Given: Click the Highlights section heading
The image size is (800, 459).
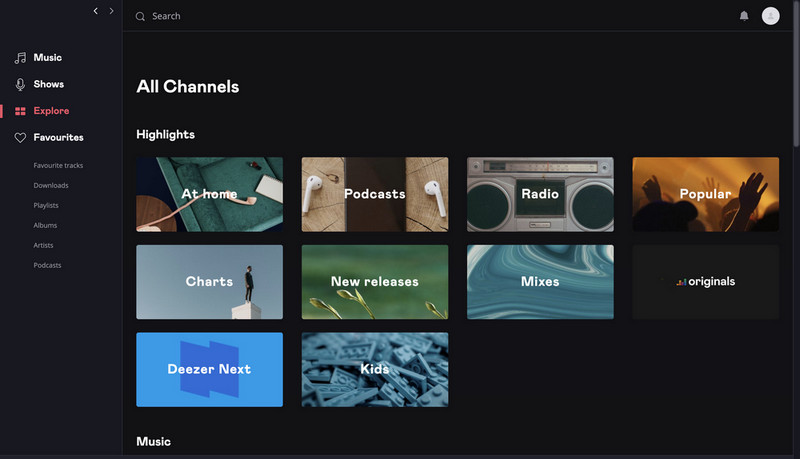Looking at the screenshot, I should point(165,135).
